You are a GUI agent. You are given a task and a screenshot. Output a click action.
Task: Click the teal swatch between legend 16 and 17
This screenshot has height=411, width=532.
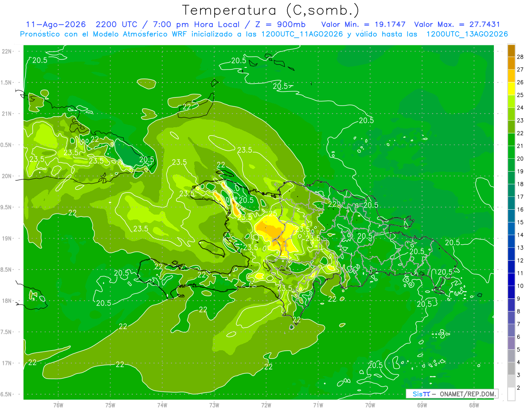click(512, 203)
